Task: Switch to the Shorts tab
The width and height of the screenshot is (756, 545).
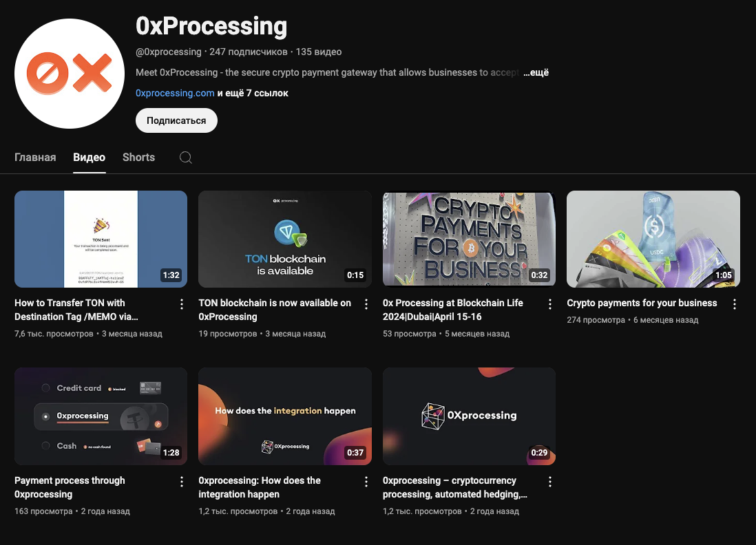Action: (x=138, y=157)
